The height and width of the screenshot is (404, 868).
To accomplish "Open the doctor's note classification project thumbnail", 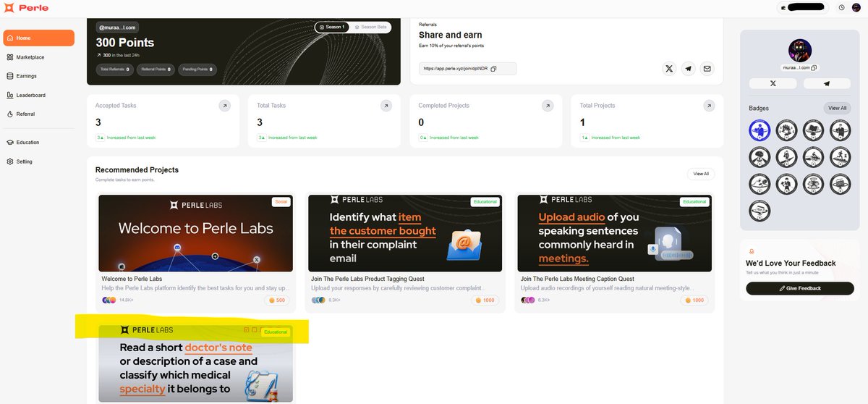I will coord(195,363).
